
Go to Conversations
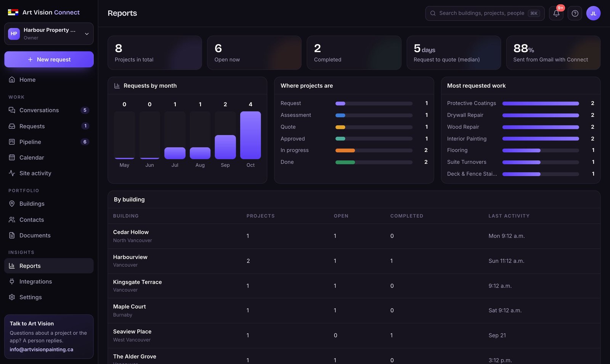pos(49,110)
